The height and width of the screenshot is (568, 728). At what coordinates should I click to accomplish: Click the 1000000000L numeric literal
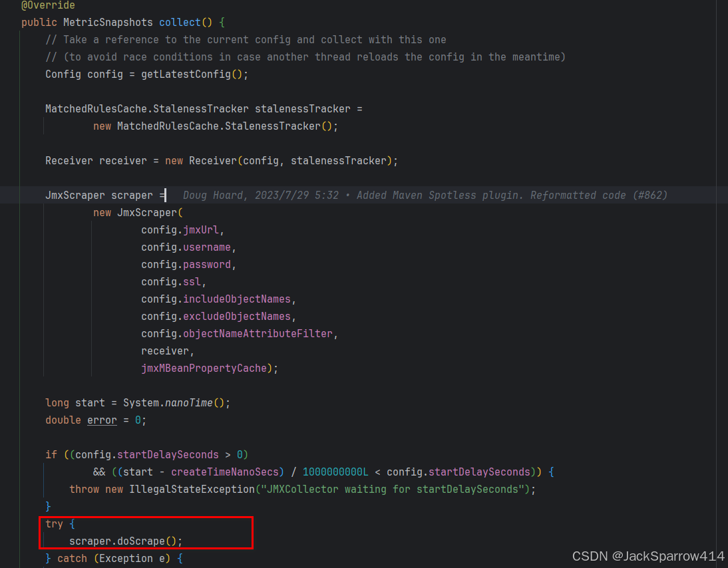[x=335, y=472]
